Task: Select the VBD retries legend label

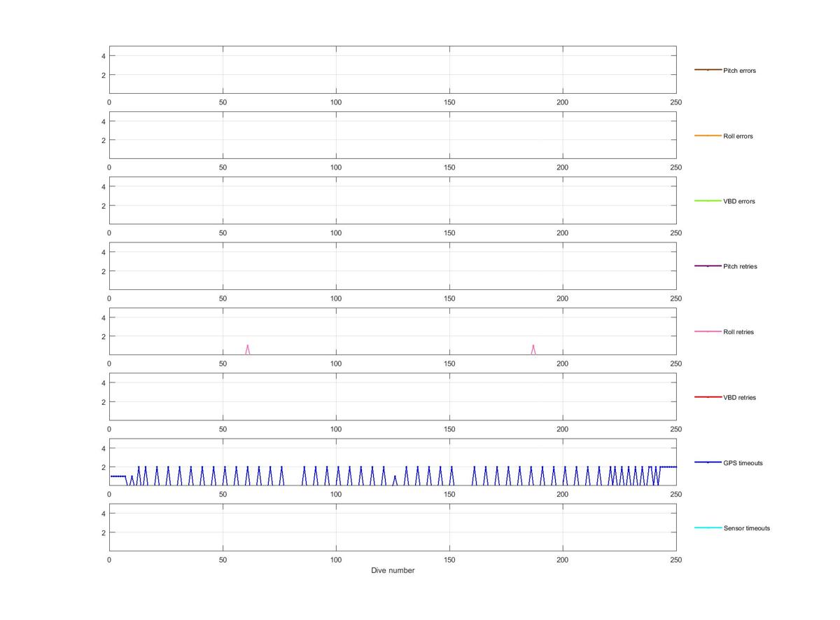Action: click(739, 397)
